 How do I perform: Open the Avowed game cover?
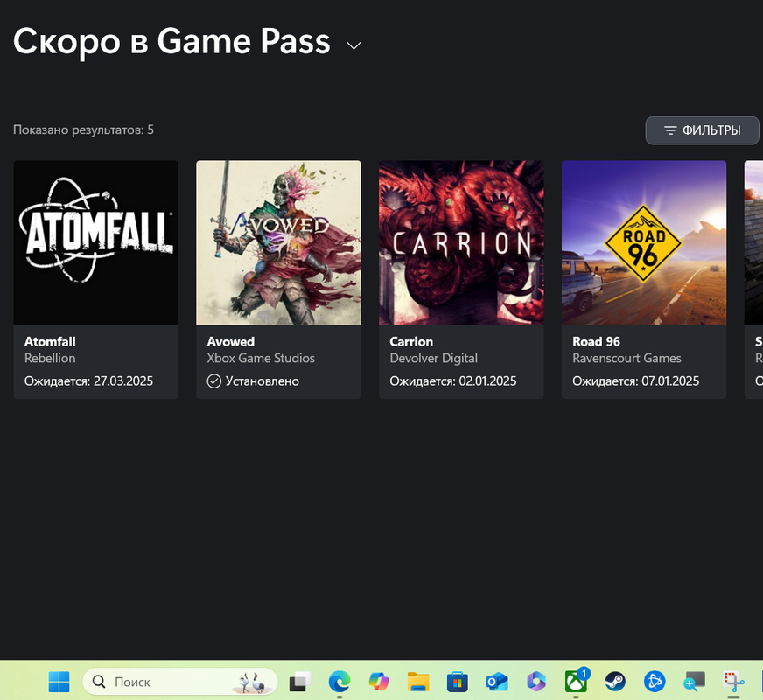(278, 242)
